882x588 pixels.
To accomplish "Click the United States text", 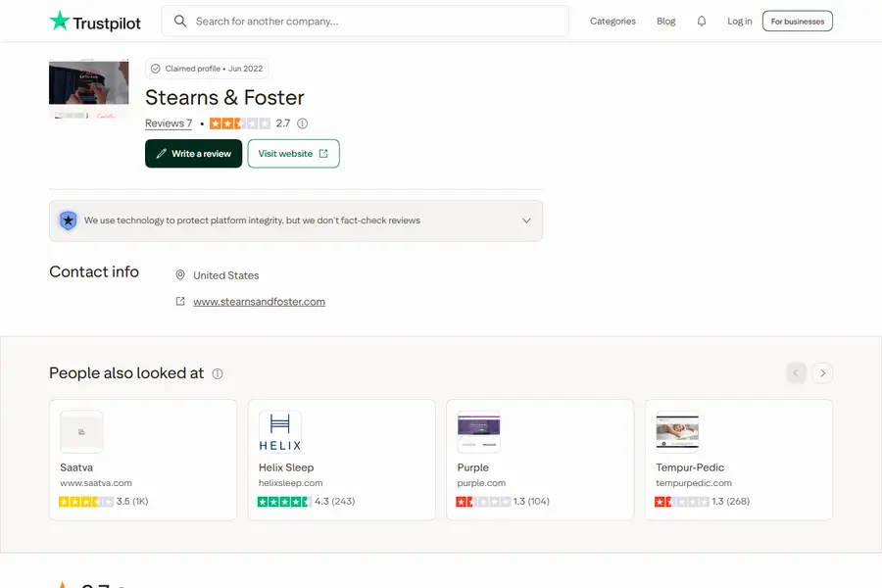I will [x=226, y=275].
